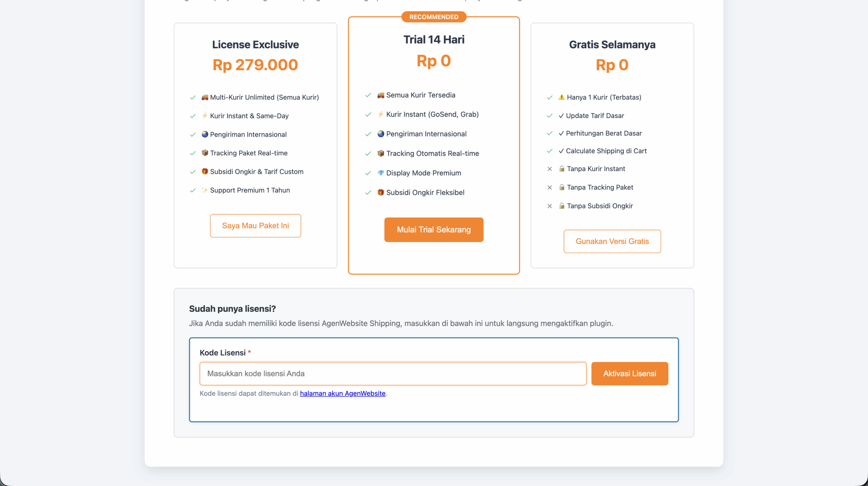Click the diamond icon next to Display Mode Premium
This screenshot has height=486, width=868.
pos(381,173)
